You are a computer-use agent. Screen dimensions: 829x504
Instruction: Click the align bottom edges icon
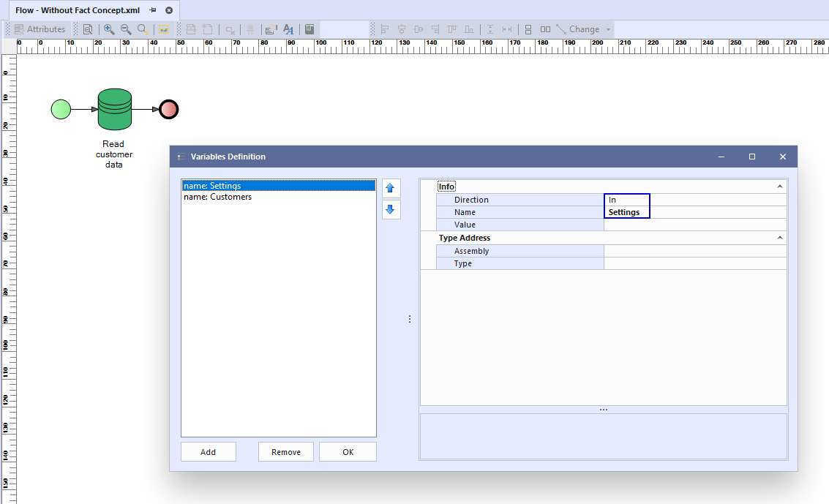tap(469, 29)
